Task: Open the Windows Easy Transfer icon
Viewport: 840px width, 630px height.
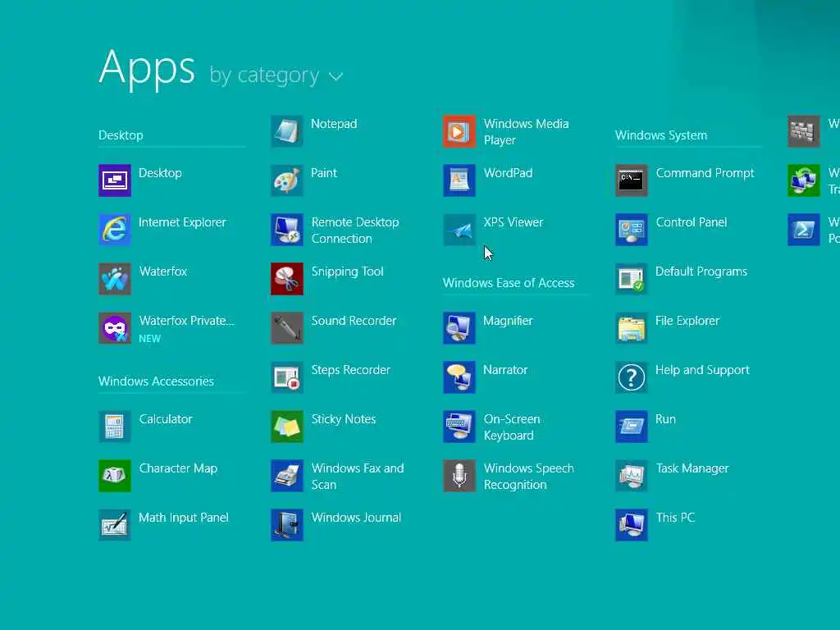Action: [804, 180]
